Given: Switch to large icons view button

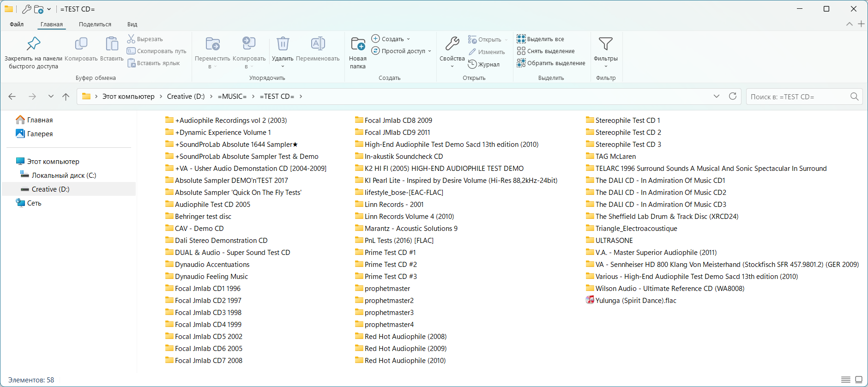Looking at the screenshot, I should click(859, 380).
